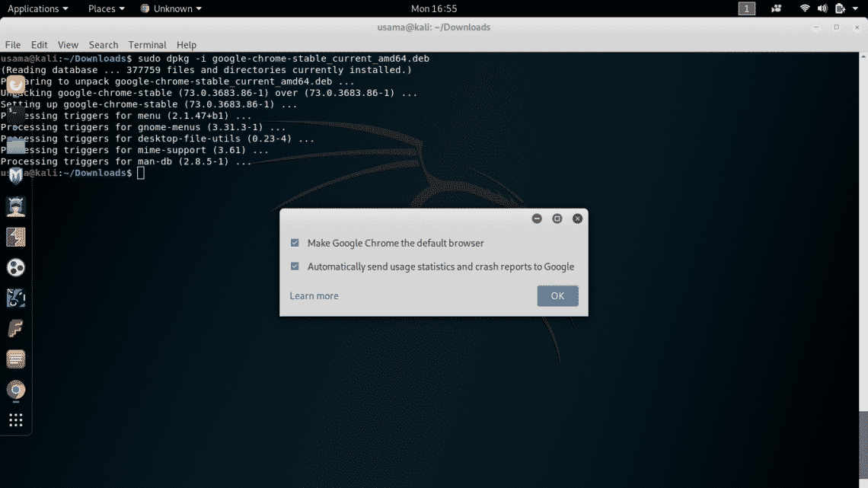Viewport: 868px width, 488px height.
Task: Open Armitage from the dock
Action: [15, 206]
